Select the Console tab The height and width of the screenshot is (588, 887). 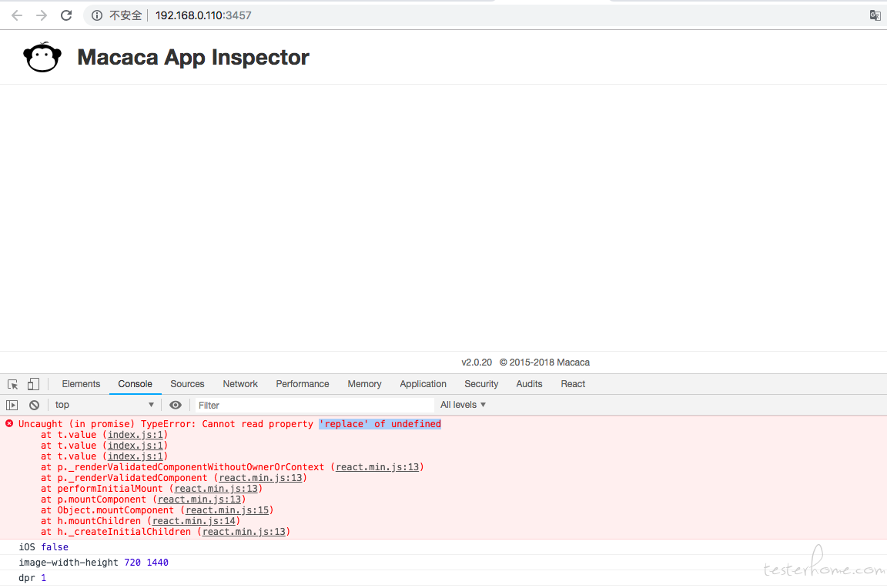click(x=136, y=384)
